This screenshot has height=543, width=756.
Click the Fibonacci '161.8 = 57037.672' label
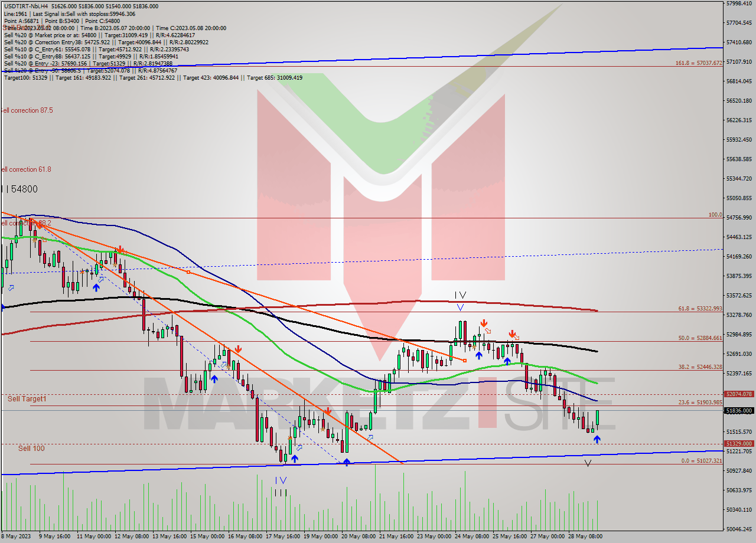(699, 63)
